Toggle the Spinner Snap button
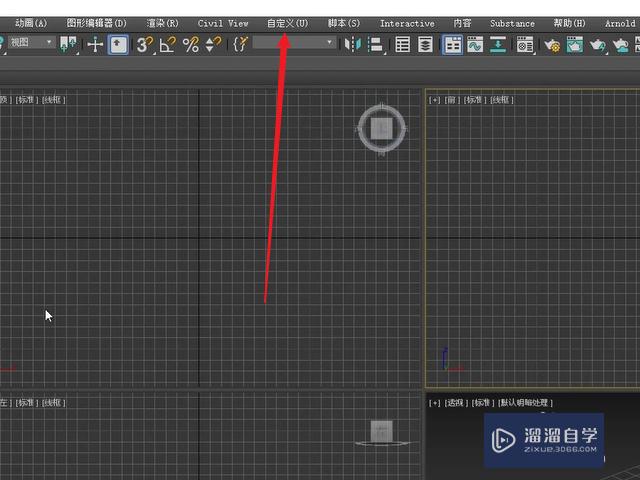 click(213, 44)
